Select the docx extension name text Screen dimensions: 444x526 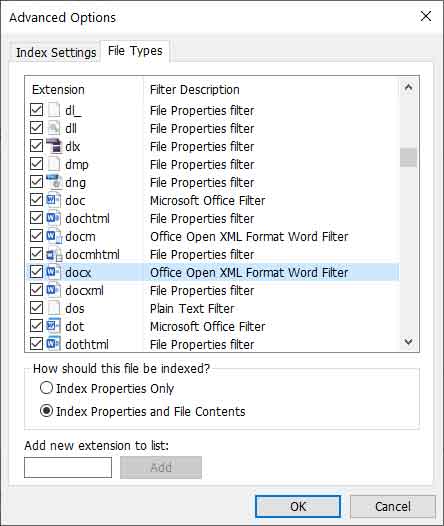(x=78, y=272)
